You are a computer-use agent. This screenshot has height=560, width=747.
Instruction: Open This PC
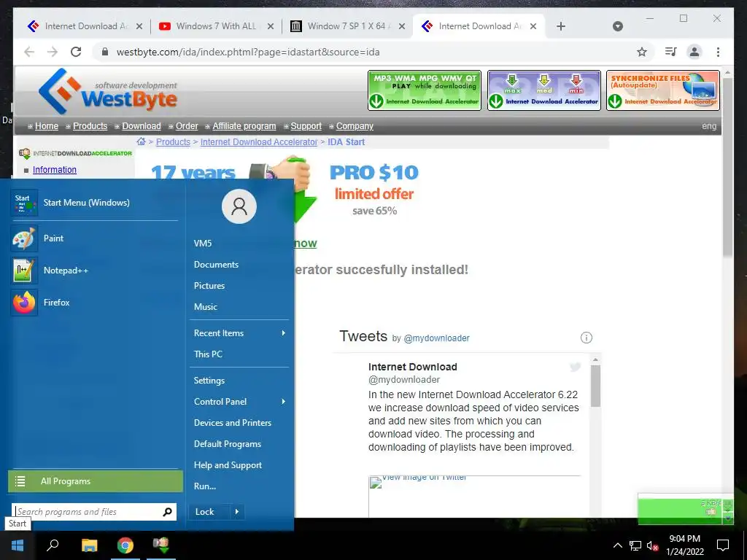pos(208,354)
